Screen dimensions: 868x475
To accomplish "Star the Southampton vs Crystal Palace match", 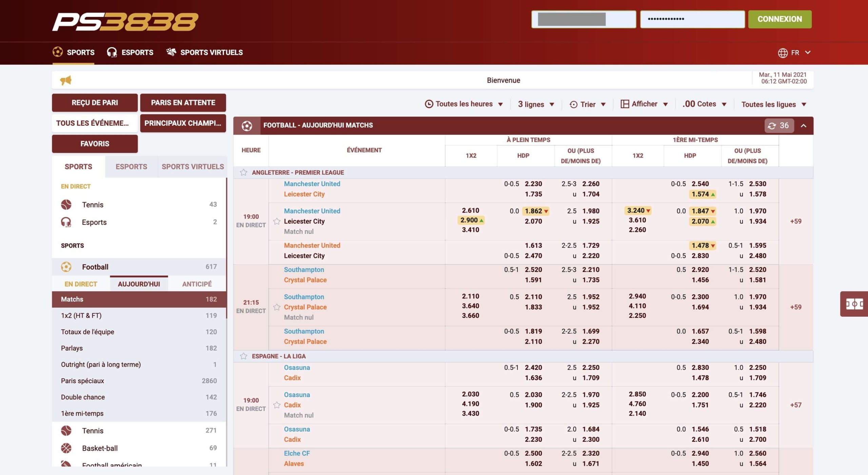I will [277, 307].
